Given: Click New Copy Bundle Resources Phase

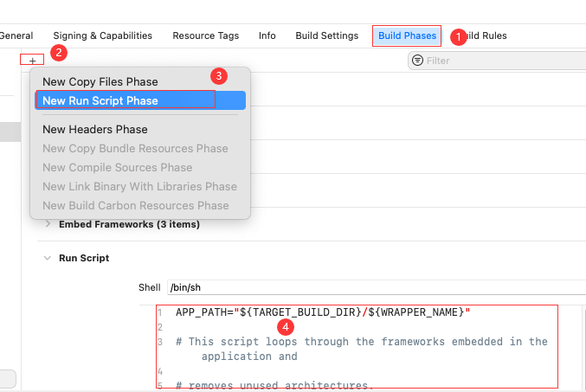Looking at the screenshot, I should click(x=135, y=148).
